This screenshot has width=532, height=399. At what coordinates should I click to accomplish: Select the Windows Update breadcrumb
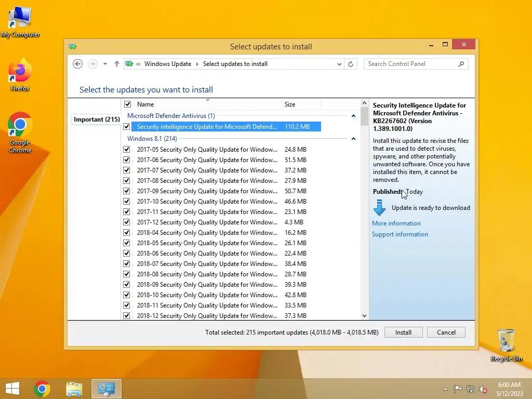pyautogui.click(x=168, y=64)
